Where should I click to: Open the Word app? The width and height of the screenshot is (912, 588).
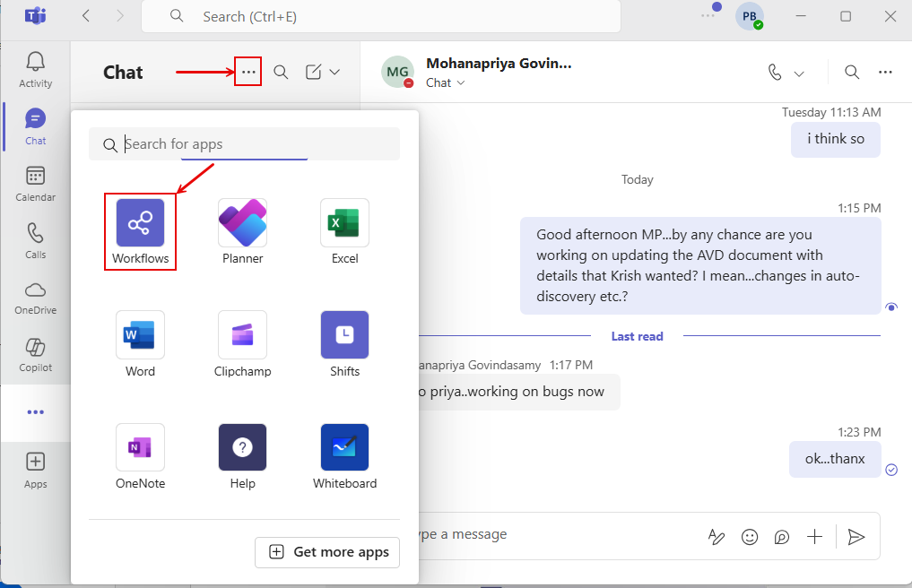pyautogui.click(x=140, y=335)
